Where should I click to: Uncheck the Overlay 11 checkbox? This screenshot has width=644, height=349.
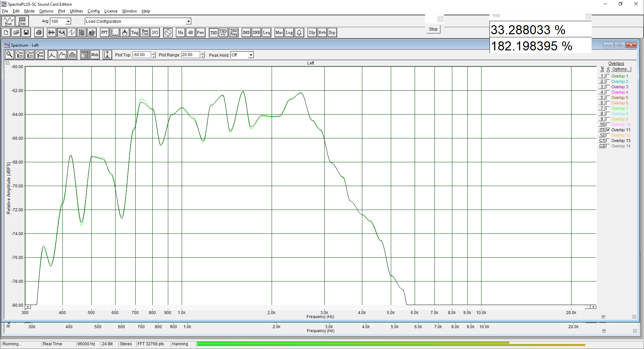click(x=608, y=130)
